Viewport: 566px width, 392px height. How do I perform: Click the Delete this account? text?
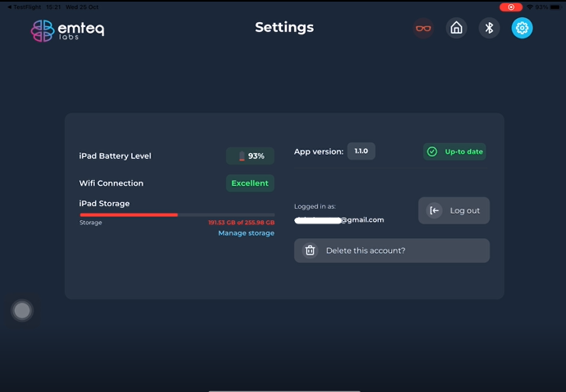pos(365,250)
